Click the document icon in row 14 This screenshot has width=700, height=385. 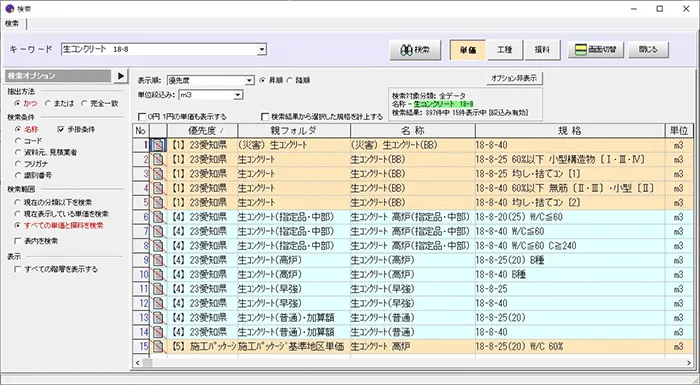point(158,332)
